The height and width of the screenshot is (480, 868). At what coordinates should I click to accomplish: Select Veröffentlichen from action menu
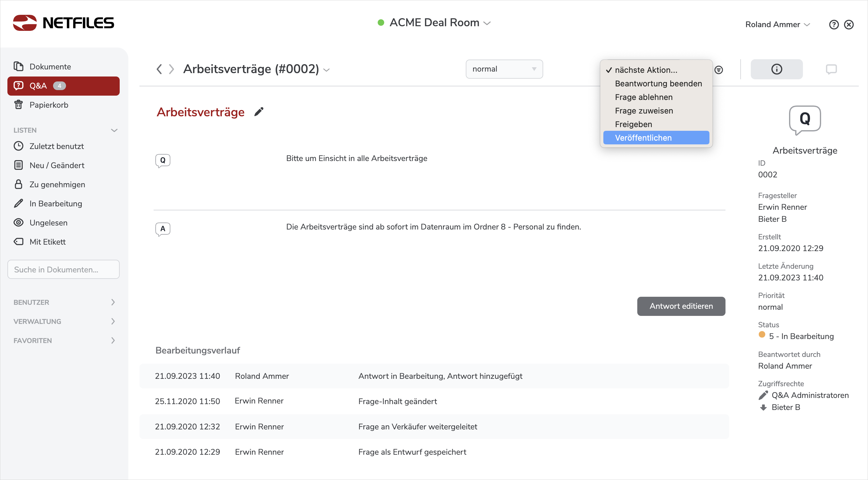click(x=643, y=138)
